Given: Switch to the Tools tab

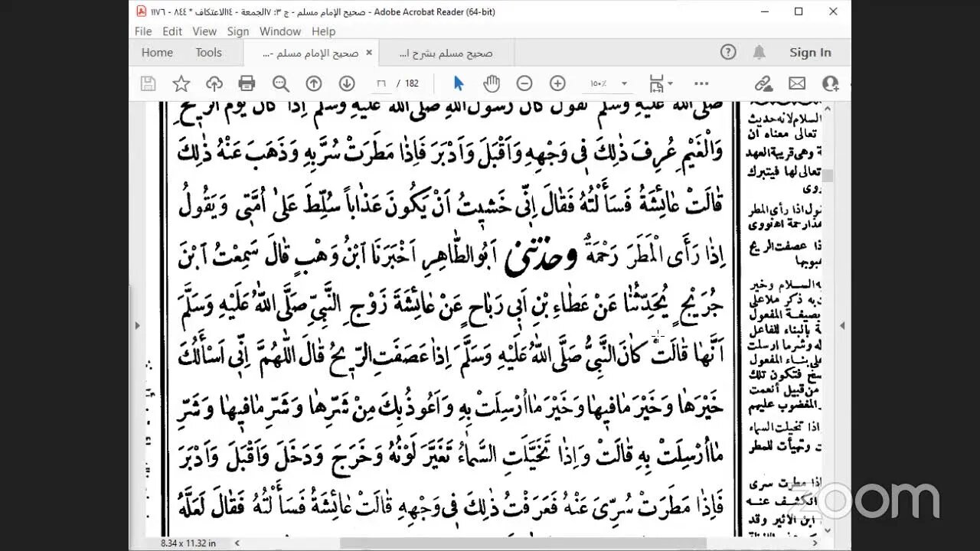Looking at the screenshot, I should point(208,52).
